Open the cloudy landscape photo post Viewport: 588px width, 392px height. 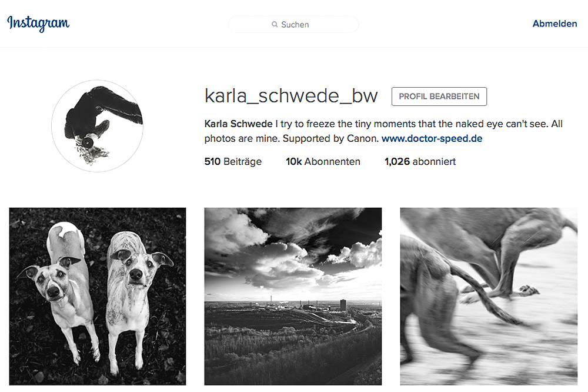(293, 296)
